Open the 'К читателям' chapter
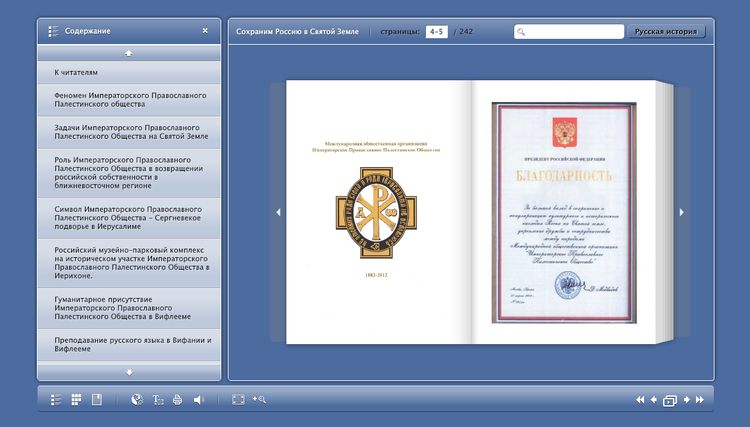The height and width of the screenshot is (427, 750). [129, 73]
